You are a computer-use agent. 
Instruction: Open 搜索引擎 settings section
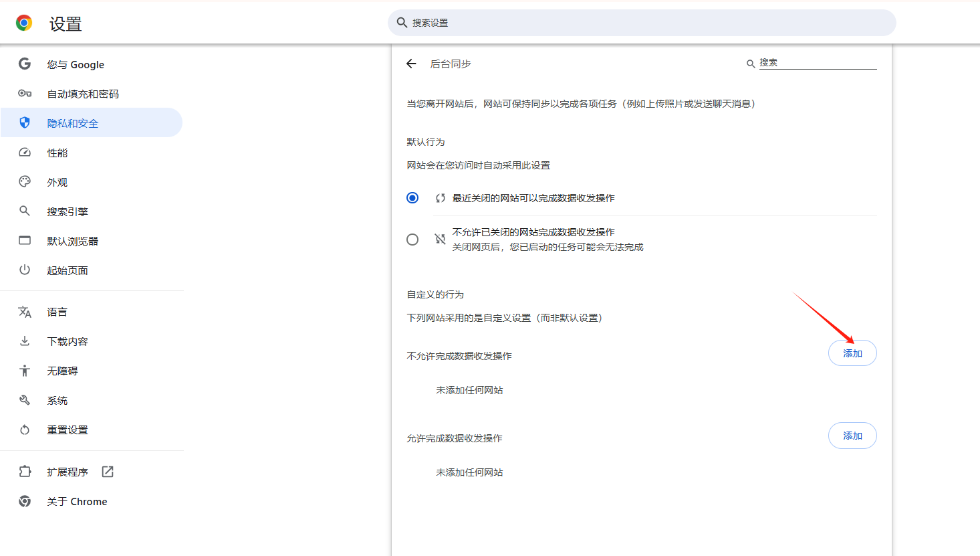point(92,211)
